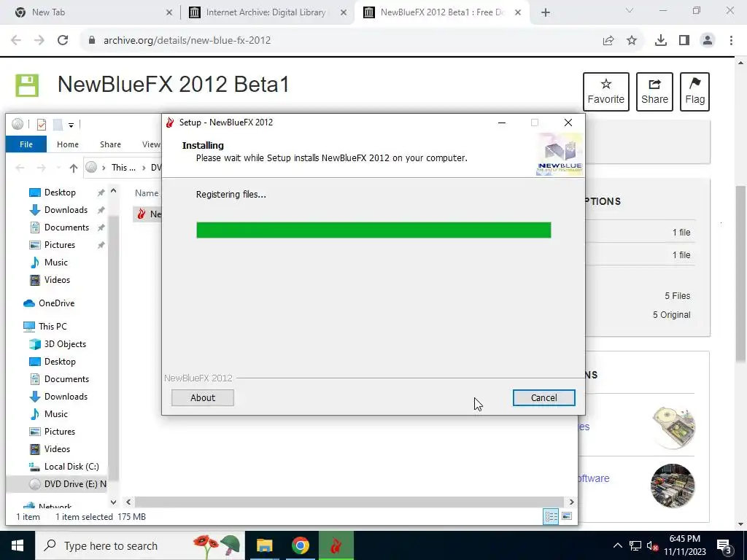The image size is (747, 560).
Task: Click the flame icon in Setup title bar
Action: 170,122
